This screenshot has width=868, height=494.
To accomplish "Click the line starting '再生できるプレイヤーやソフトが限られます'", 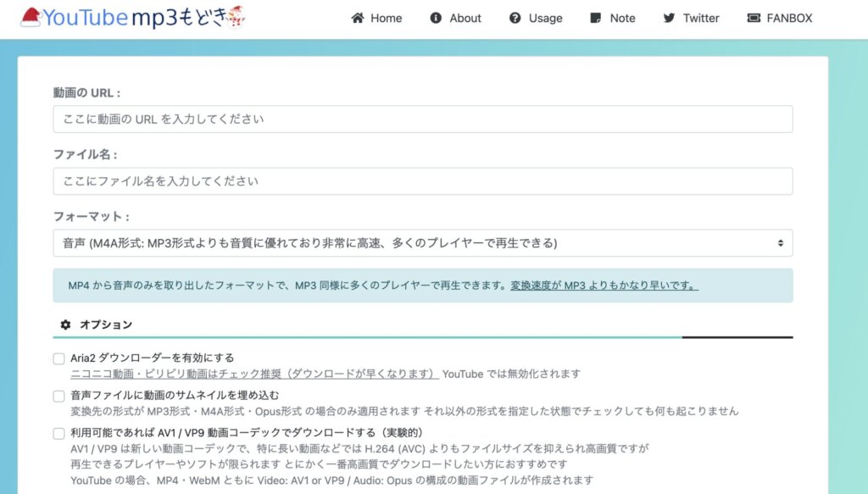I will click(320, 464).
